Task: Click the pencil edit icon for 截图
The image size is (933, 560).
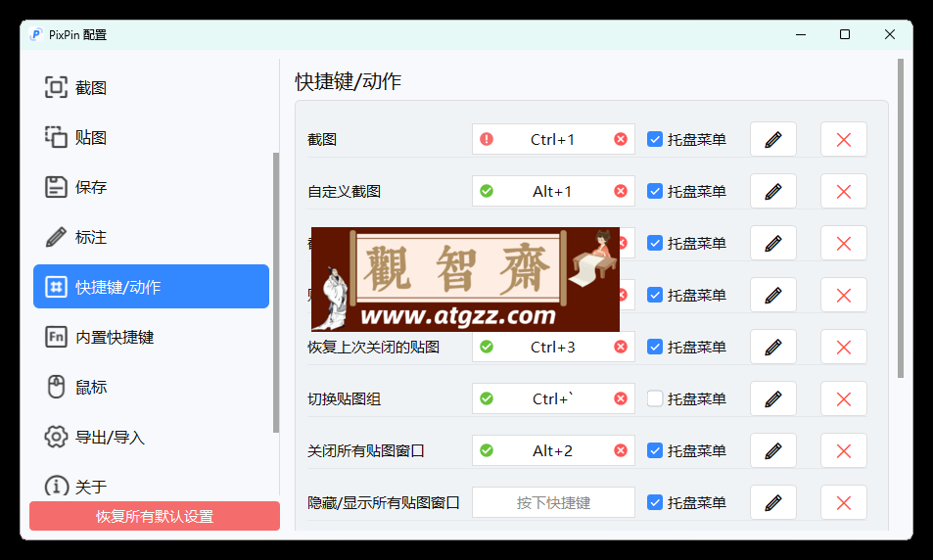Action: pyautogui.click(x=773, y=139)
